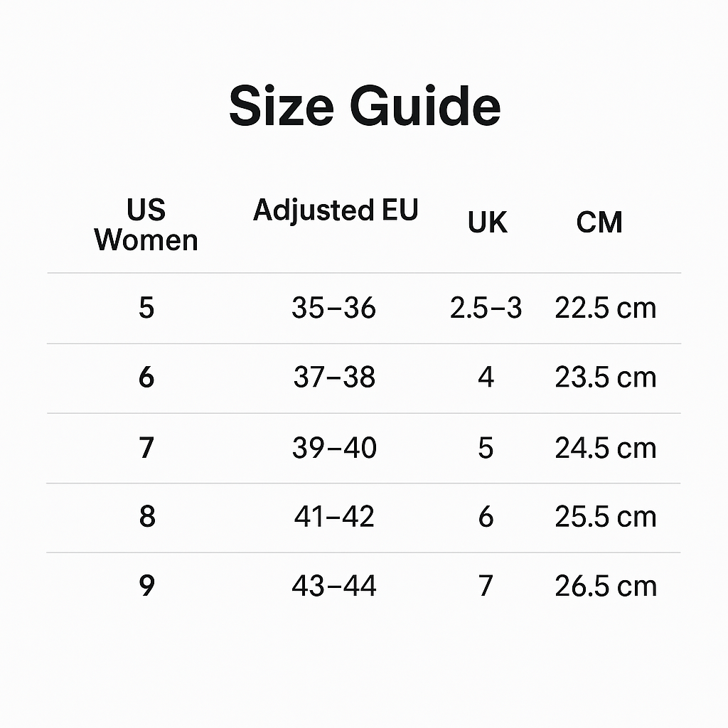Click US Women size 9
Screen dimensions: 728x728
tap(146, 586)
